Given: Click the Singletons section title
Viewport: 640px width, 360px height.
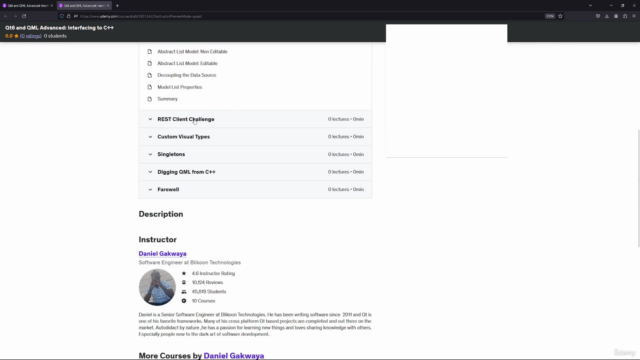Looking at the screenshot, I should pos(171,154).
